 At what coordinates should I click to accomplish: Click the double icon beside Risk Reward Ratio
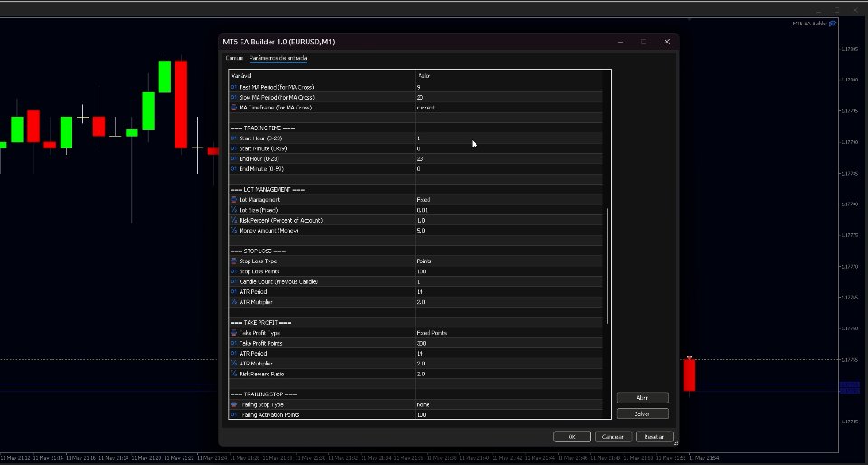click(x=233, y=375)
